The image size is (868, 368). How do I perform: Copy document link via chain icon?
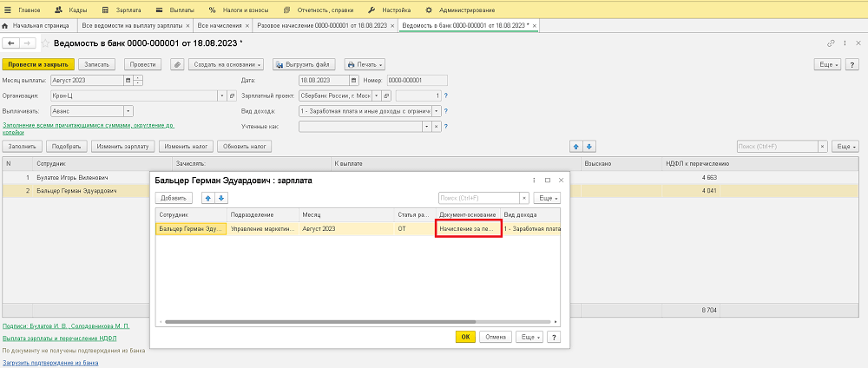click(831, 43)
